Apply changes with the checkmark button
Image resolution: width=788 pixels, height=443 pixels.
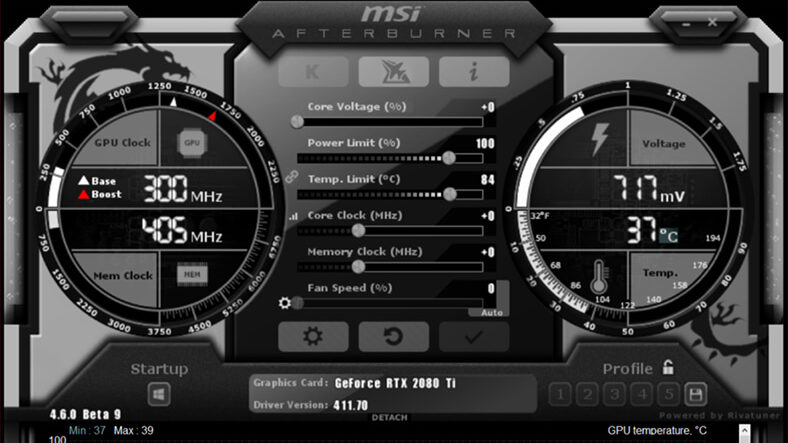pos(473,336)
